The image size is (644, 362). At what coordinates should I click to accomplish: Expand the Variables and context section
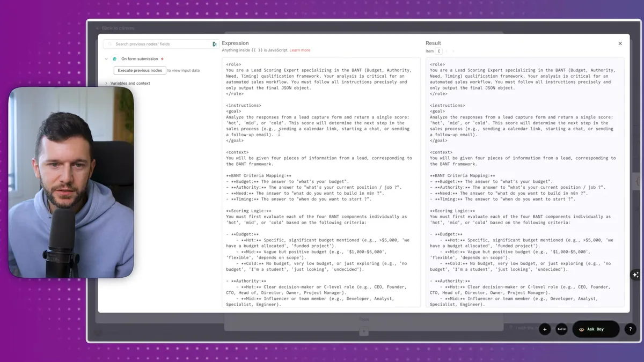pyautogui.click(x=106, y=83)
